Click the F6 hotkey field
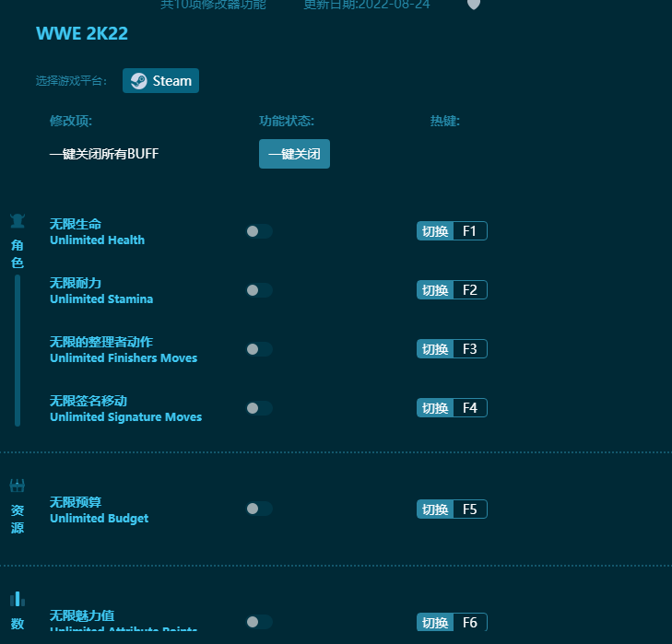This screenshot has width=672, height=644. pos(470,622)
